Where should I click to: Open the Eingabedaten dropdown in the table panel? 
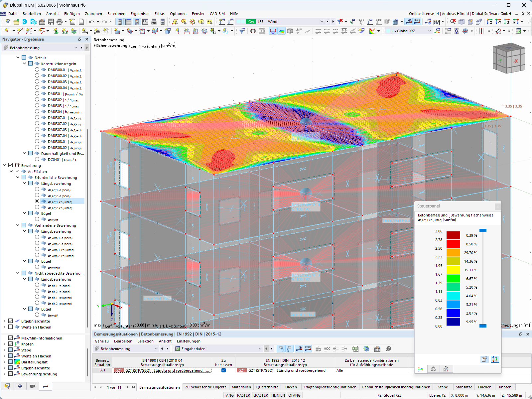pos(260,348)
